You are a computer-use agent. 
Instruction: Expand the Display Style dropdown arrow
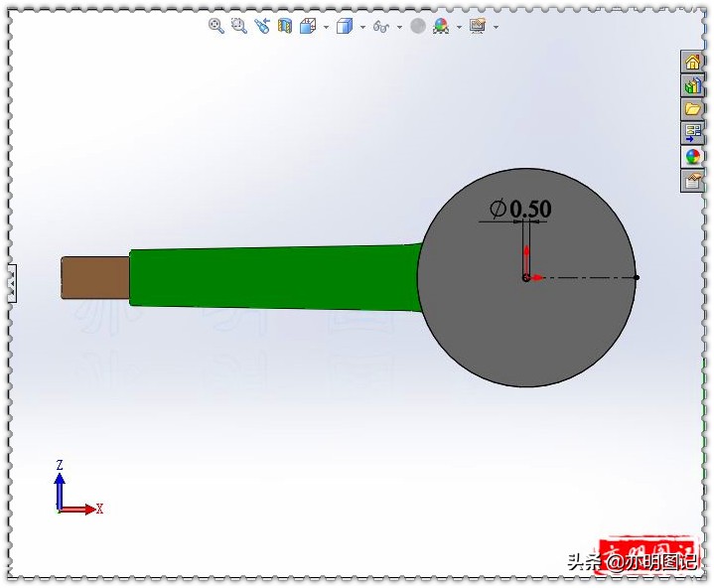pos(362,27)
